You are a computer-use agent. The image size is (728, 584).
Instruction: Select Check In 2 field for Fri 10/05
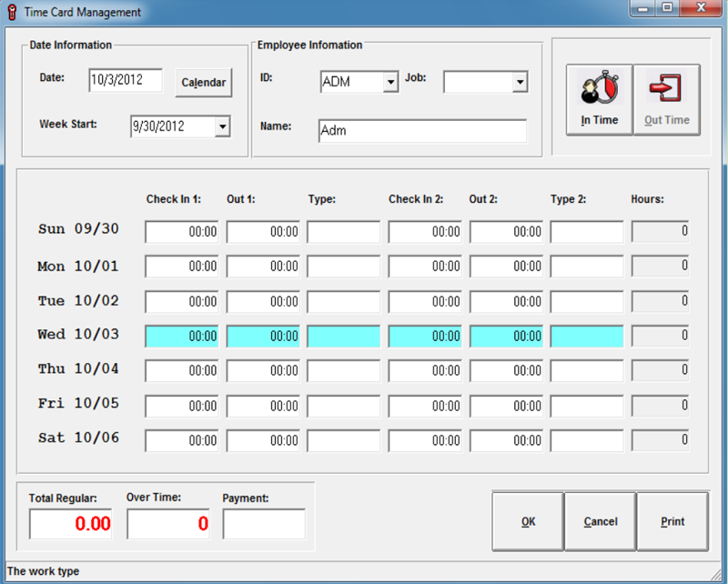click(x=425, y=407)
